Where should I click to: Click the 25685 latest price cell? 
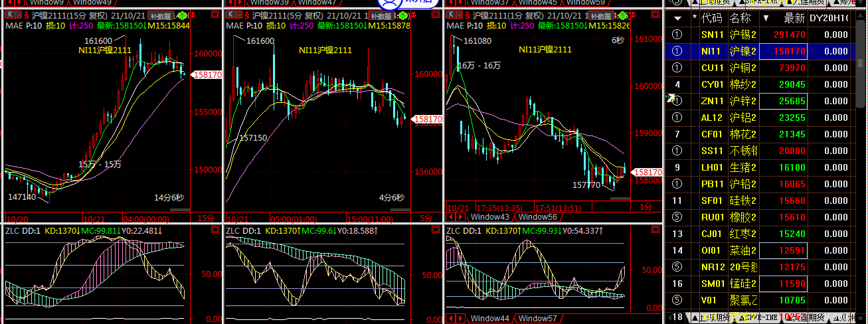pyautogui.click(x=784, y=101)
